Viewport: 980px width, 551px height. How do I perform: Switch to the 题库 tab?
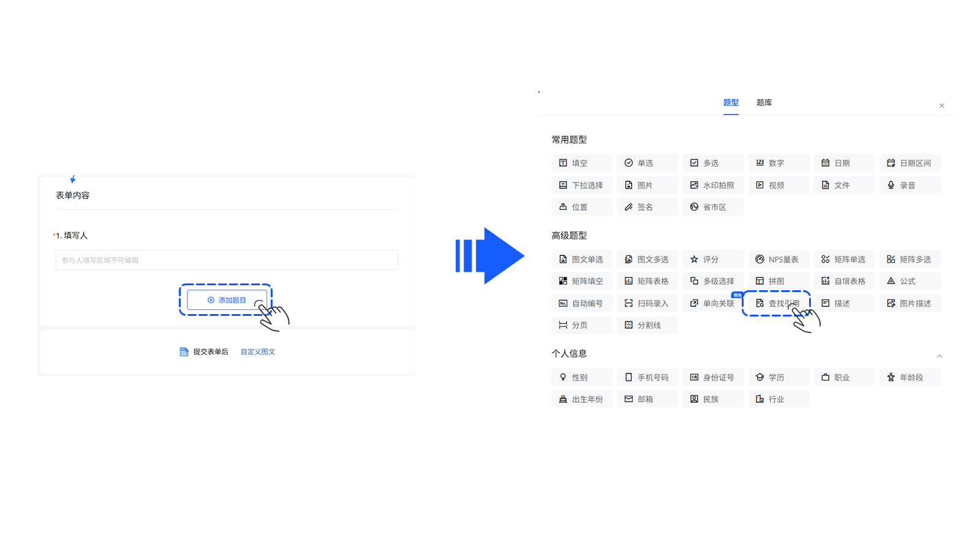764,102
